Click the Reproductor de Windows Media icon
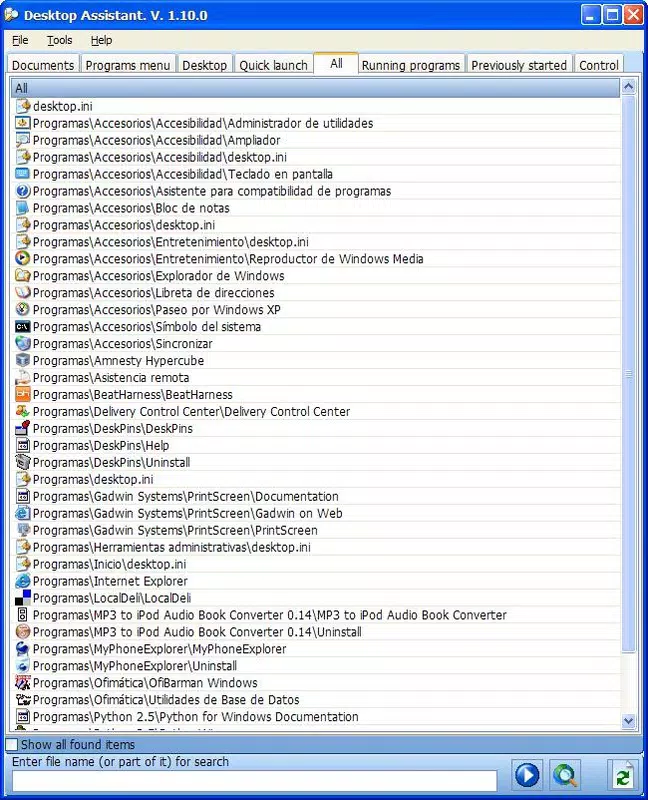Screen dimensions: 648x800 [22, 259]
